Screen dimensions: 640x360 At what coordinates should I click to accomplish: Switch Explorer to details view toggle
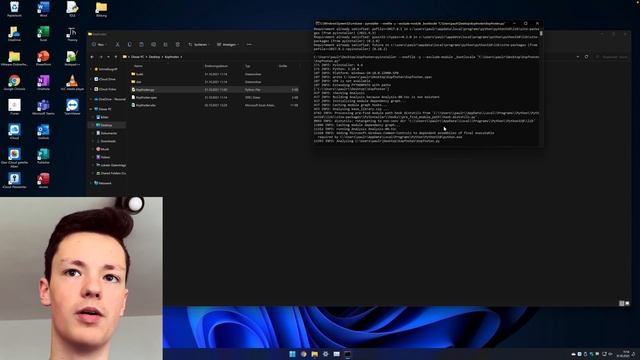622,303
